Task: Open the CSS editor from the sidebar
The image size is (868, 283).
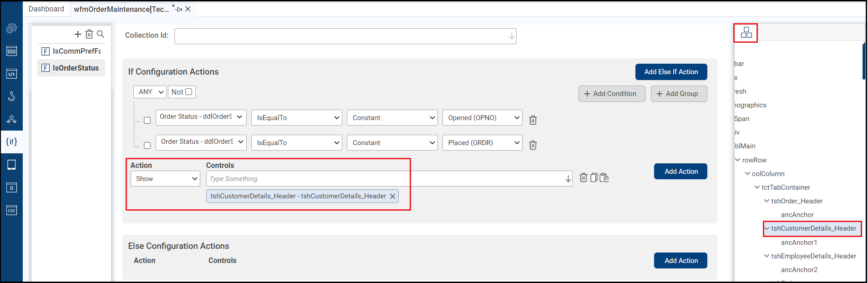Action: pyautogui.click(x=11, y=210)
